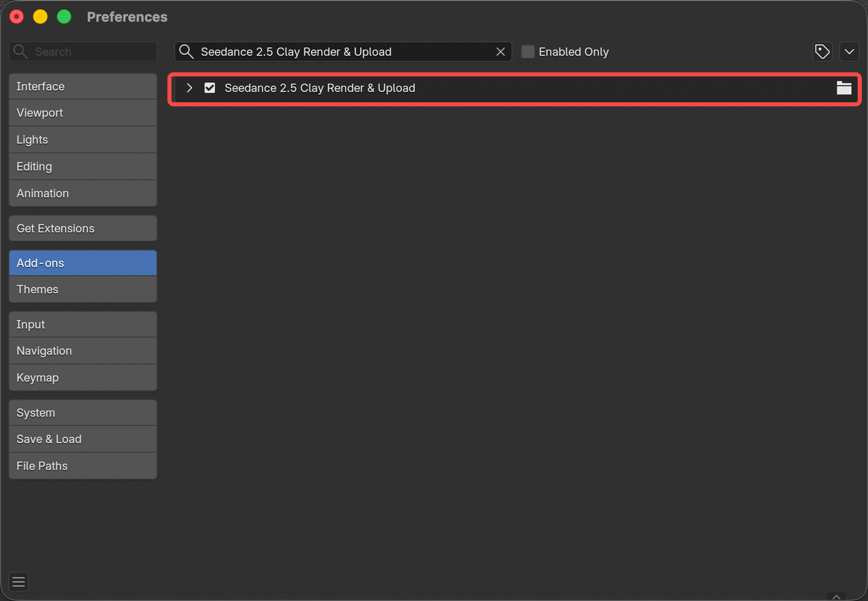The image size is (868, 601).
Task: Minimize the Preferences window
Action: [40, 17]
